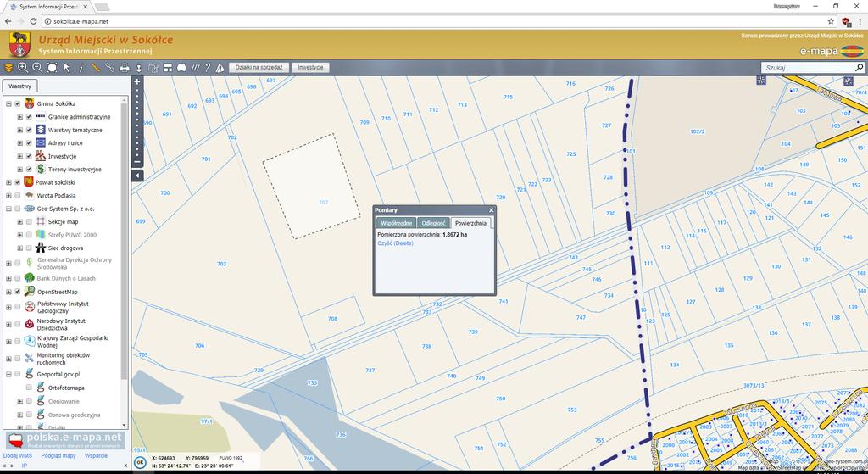
Task: Bookmark page with the star icon
Action: pyautogui.click(x=831, y=21)
